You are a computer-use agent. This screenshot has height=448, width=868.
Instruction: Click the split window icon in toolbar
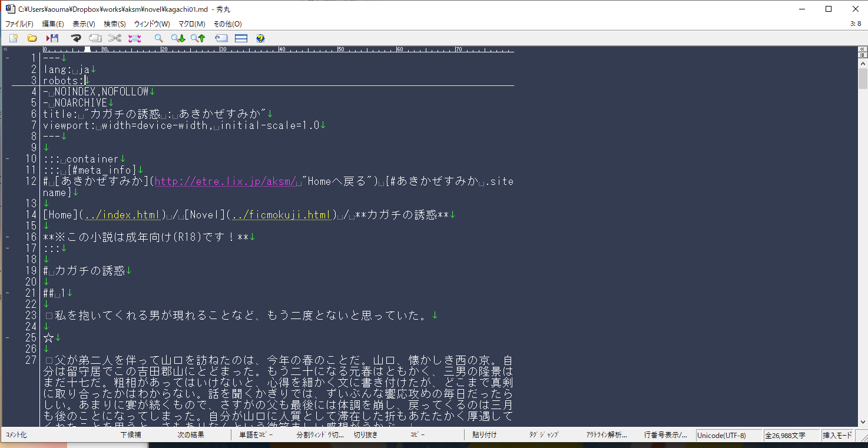241,38
